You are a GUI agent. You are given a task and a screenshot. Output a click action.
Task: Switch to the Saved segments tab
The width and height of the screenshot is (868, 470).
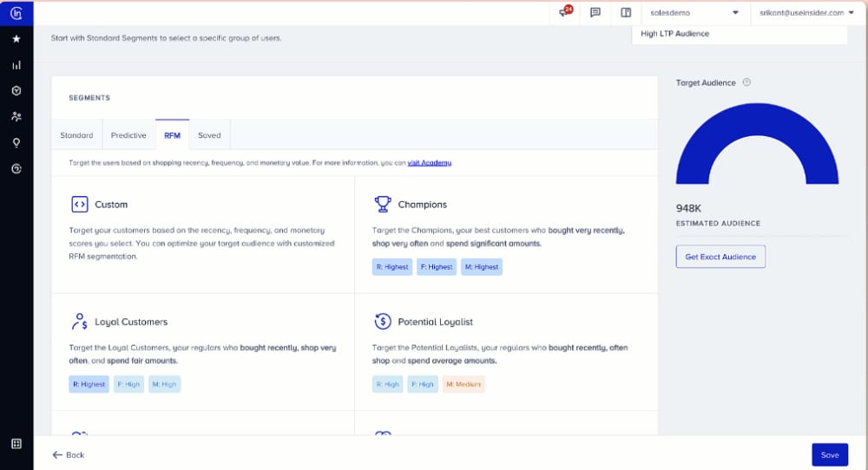tap(209, 135)
